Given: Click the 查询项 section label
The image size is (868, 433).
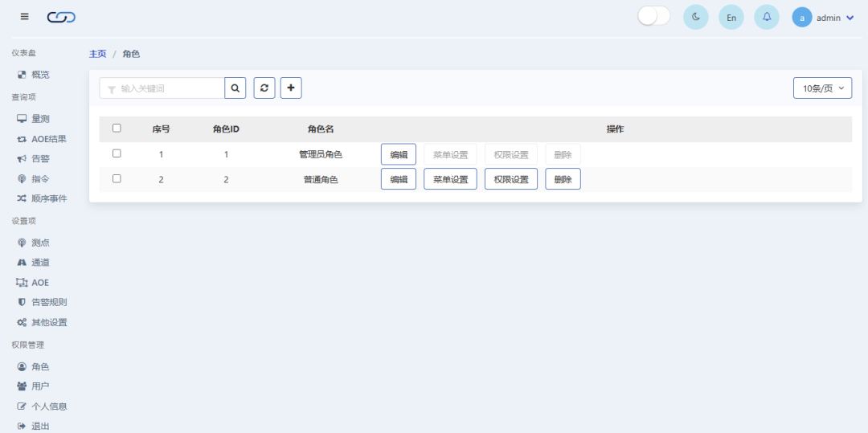Looking at the screenshot, I should [24, 96].
